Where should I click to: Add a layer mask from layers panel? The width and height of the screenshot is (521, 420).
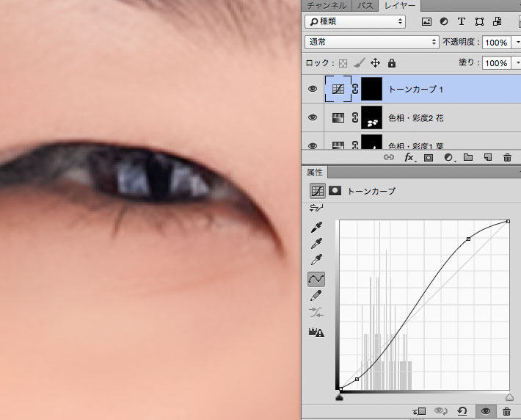pos(429,157)
